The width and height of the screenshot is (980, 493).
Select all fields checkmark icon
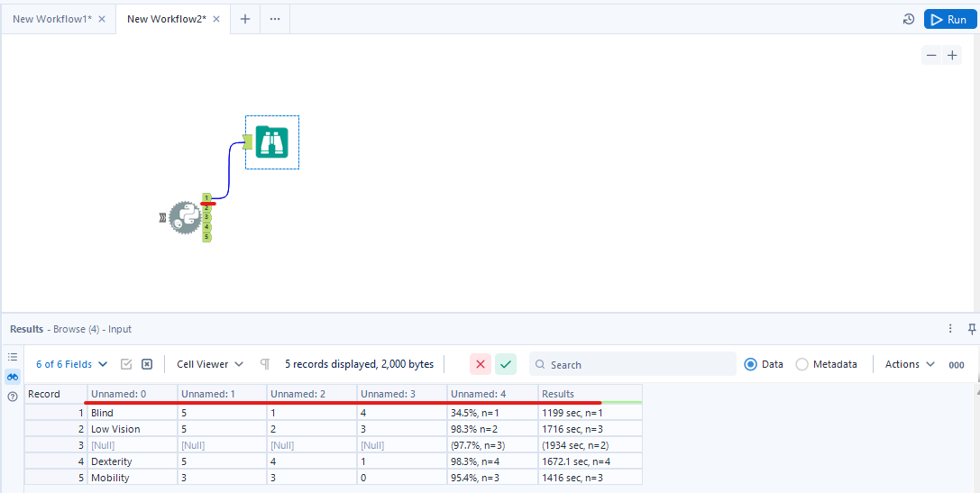pyautogui.click(x=126, y=364)
